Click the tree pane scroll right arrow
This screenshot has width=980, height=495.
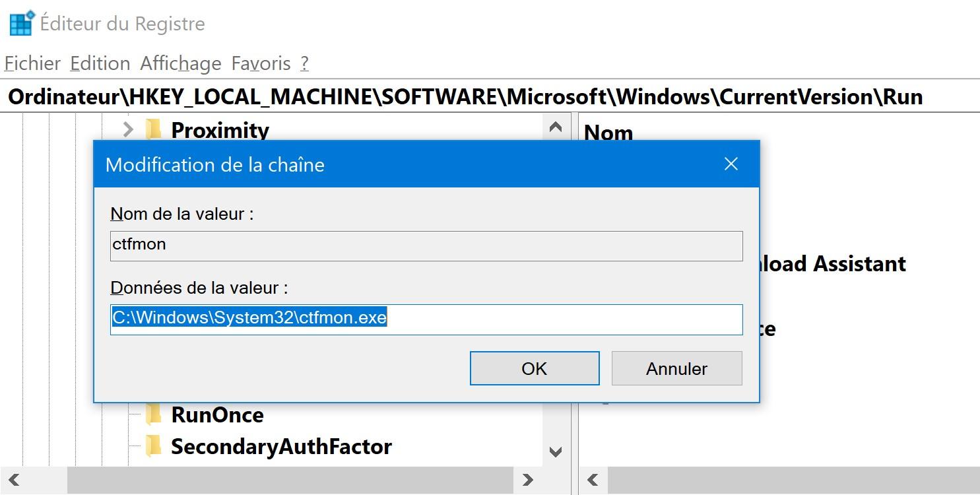[x=527, y=480]
